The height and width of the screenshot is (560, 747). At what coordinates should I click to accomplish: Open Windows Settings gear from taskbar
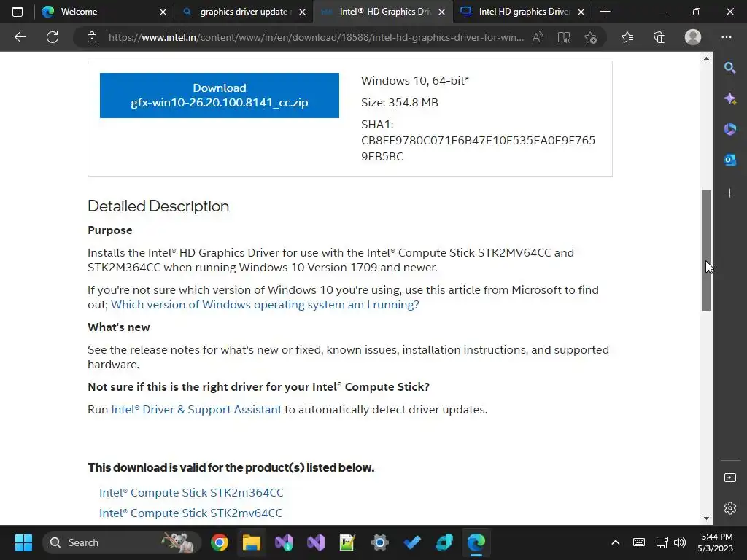point(379,542)
